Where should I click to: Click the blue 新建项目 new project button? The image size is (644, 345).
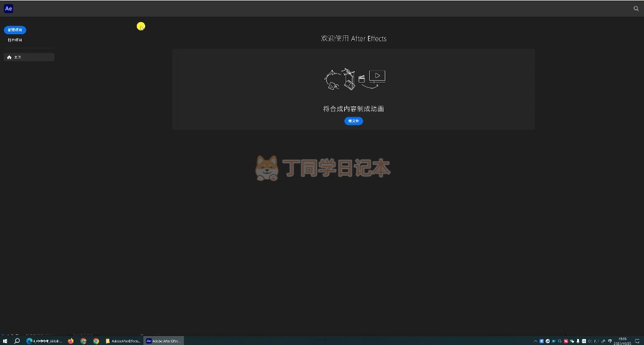click(x=15, y=30)
